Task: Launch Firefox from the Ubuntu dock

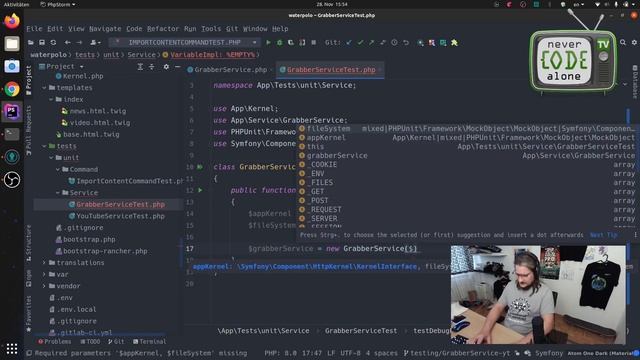Action: click(12, 20)
